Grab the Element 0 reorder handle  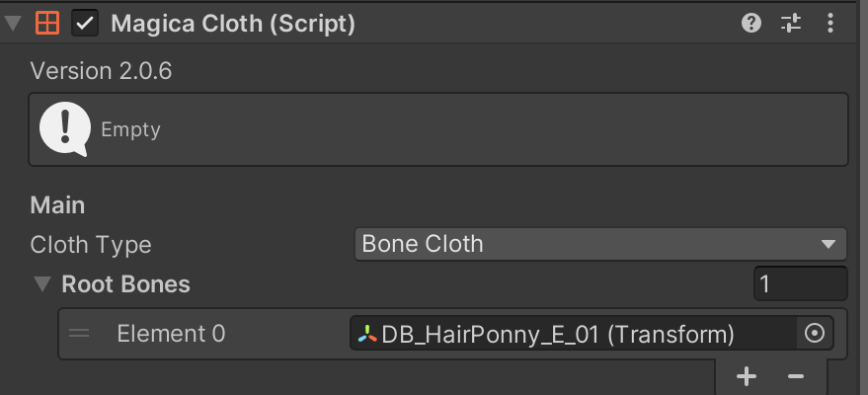click(x=79, y=334)
